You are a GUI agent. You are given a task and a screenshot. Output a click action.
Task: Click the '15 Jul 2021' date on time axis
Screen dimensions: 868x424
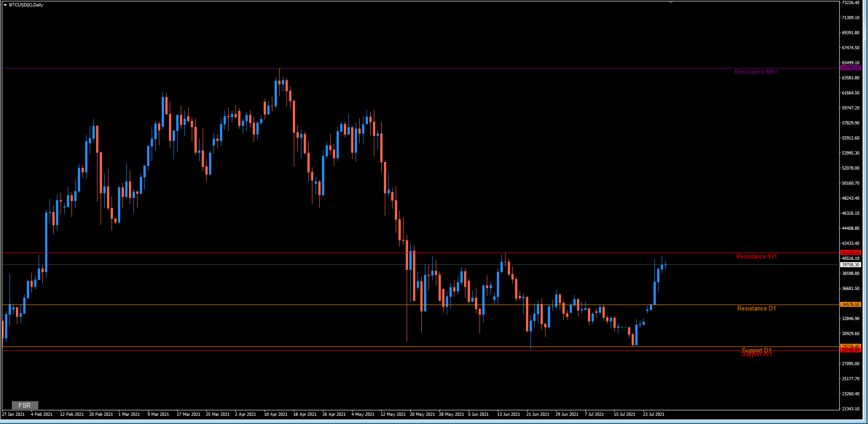coord(624,414)
